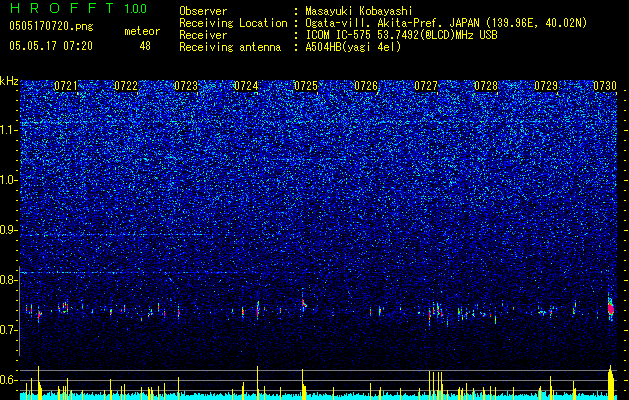This screenshot has height=400, width=629.
Task: Click the 0728 time marker
Action: 486,86
